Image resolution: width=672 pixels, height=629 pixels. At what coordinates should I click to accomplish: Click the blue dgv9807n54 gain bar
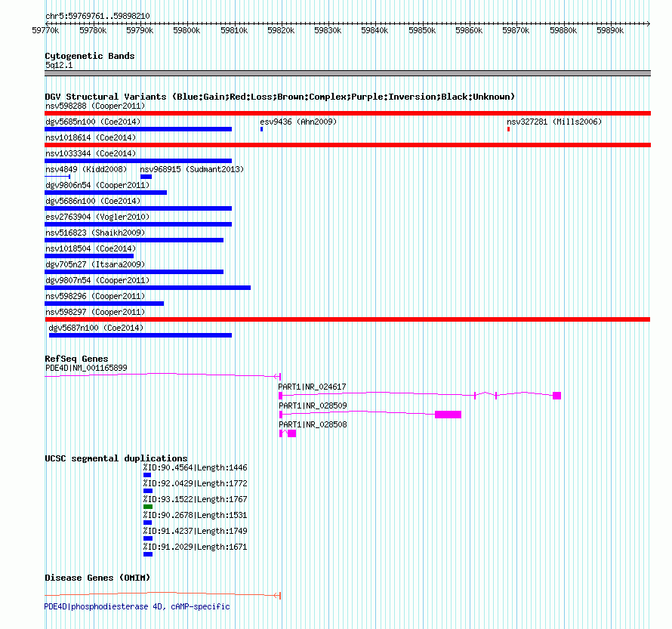tap(147, 288)
